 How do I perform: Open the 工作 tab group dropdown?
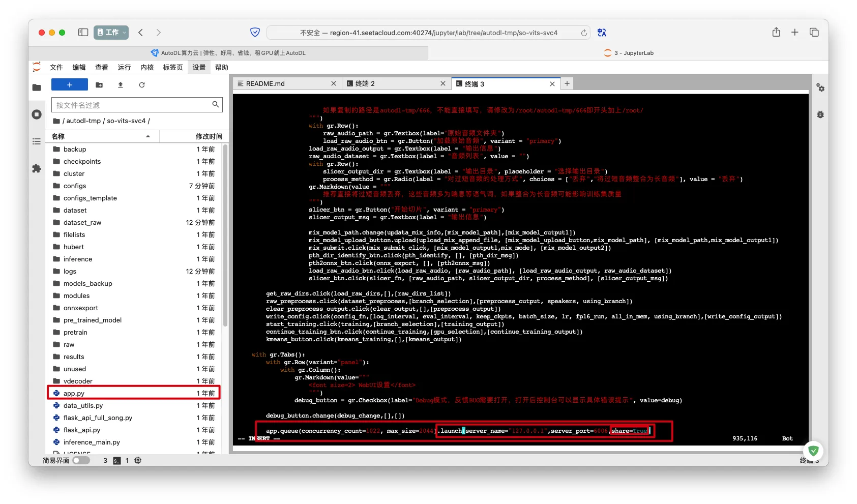[x=111, y=33]
